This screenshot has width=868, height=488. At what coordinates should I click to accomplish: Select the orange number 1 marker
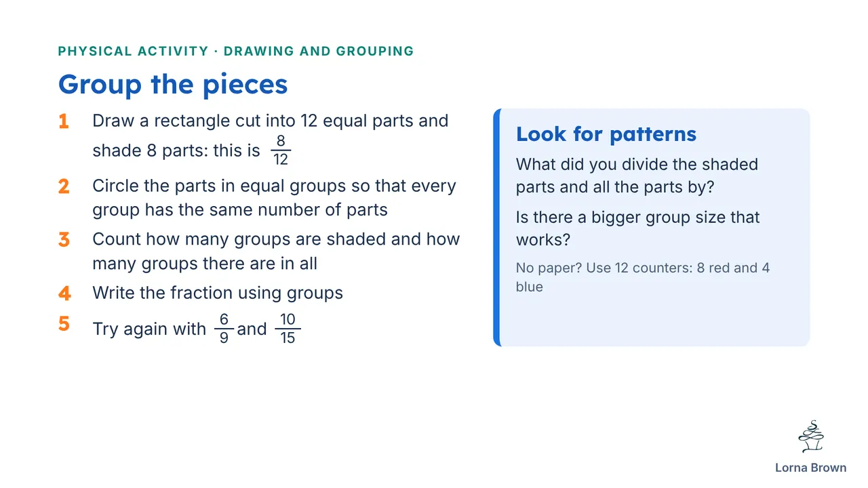point(64,121)
